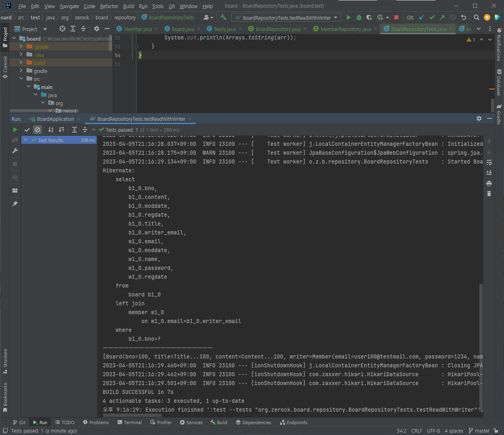Select Opened File locate icon in Project panel

[x=62, y=29]
